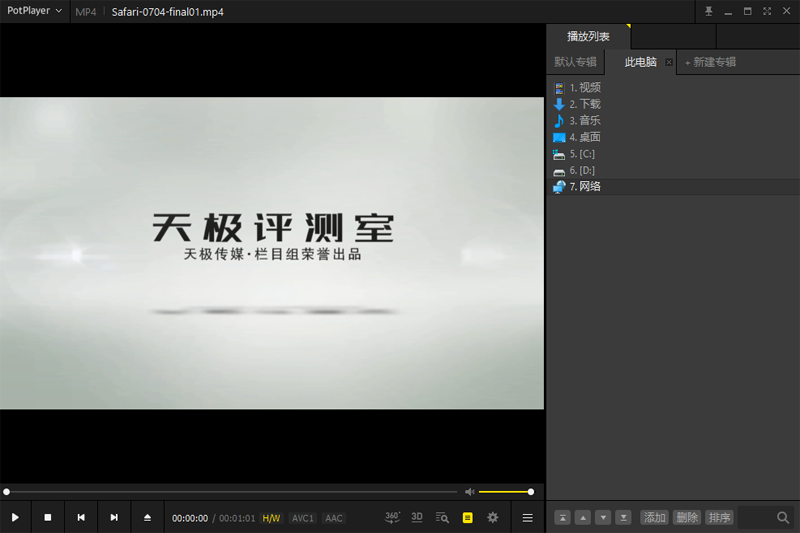
Task: Click the elapsed time display 00:00:00
Action: pos(190,518)
